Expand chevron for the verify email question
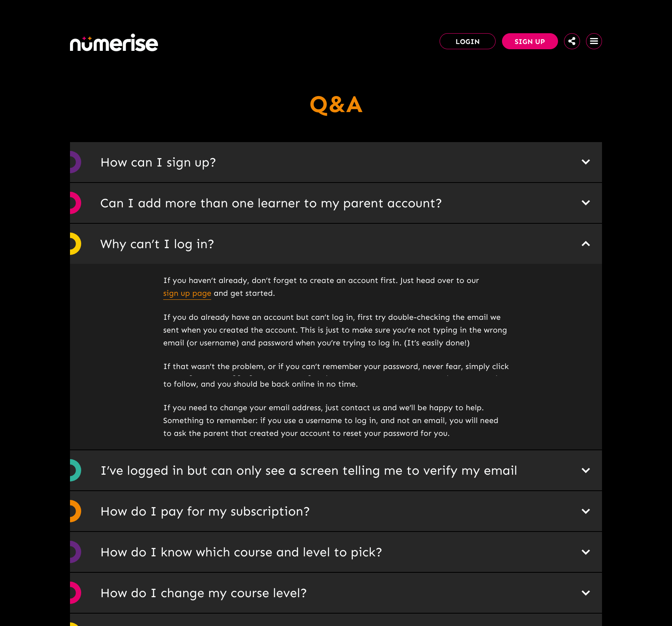Screen dimensions: 672x626 [x=586, y=470]
